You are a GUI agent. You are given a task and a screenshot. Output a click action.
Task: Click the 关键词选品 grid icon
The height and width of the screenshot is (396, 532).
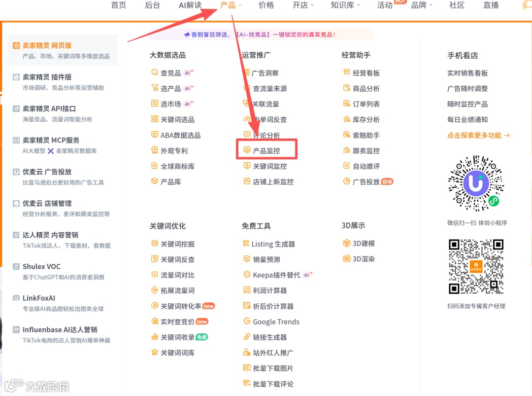tap(154, 119)
